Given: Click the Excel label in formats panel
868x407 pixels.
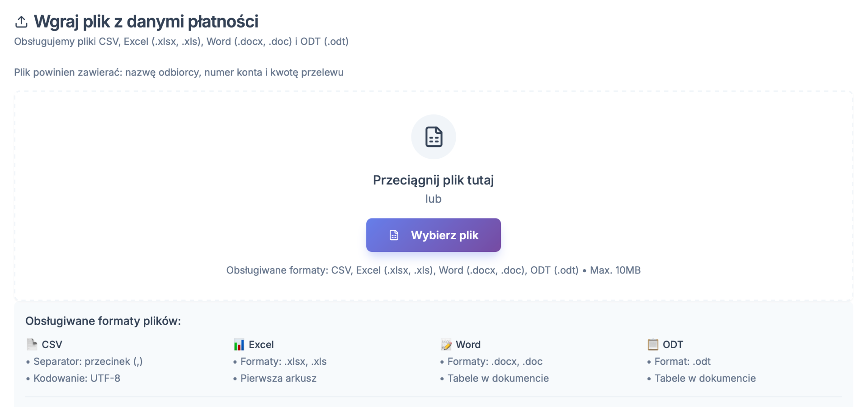Looking at the screenshot, I should (261, 344).
